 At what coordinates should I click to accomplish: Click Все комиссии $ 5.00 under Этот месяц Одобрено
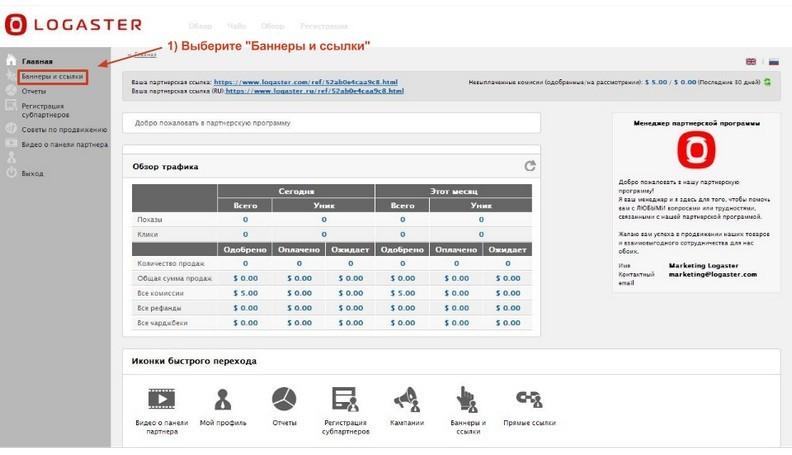403,293
